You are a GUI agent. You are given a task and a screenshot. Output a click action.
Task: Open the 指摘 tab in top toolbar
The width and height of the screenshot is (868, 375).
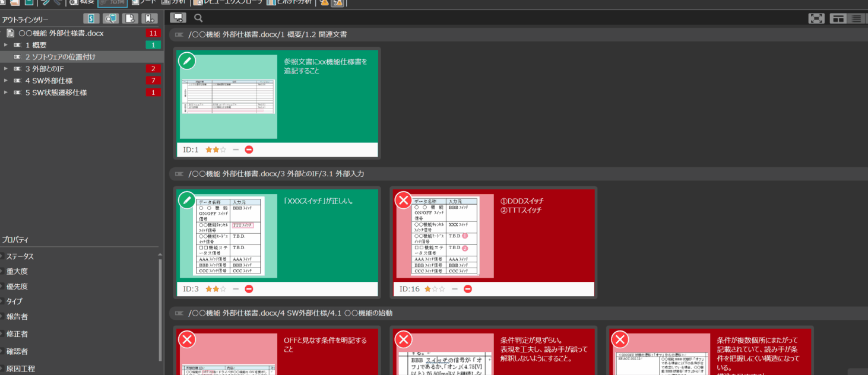click(x=112, y=2)
